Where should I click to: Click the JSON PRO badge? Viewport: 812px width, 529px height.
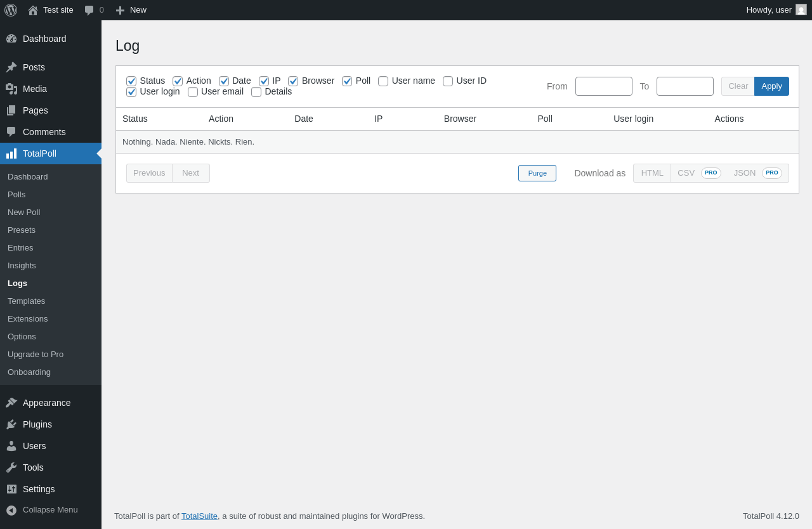[x=772, y=173]
